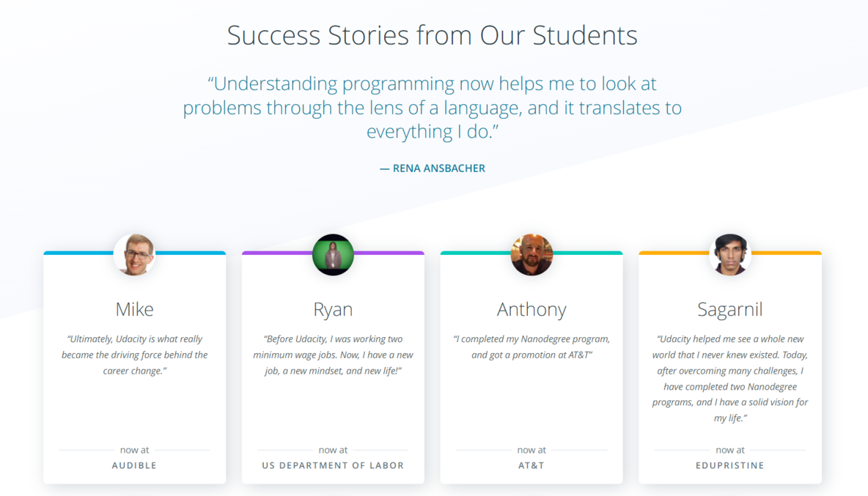
Task: Click Sagarnil's quote about two Nanodegree programs
Action: click(x=730, y=378)
